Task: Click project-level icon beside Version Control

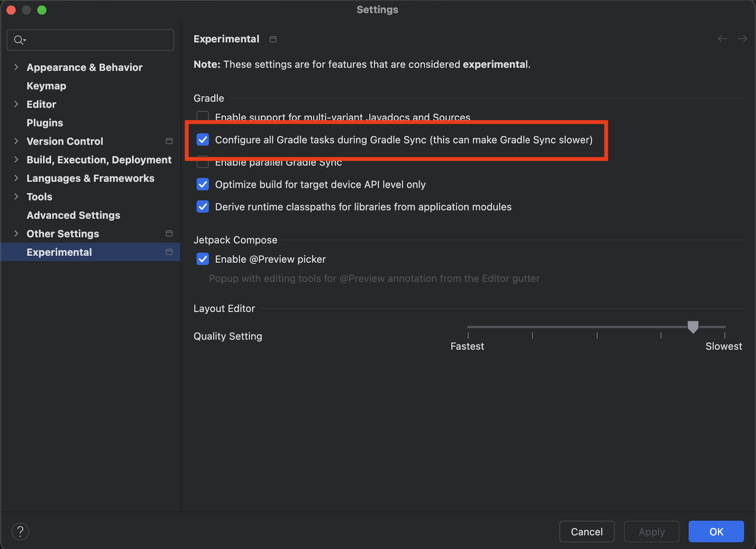Action: 169,141
